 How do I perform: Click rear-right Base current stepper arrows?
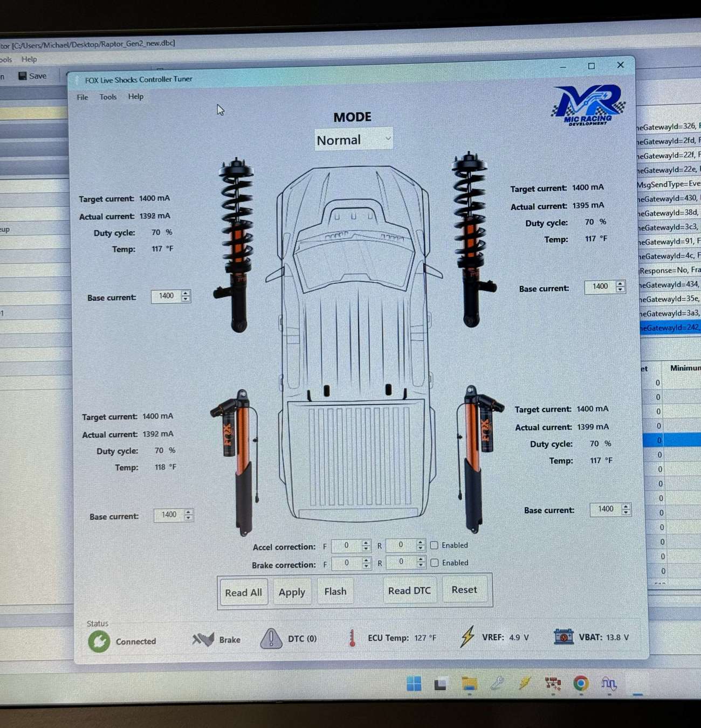click(626, 509)
